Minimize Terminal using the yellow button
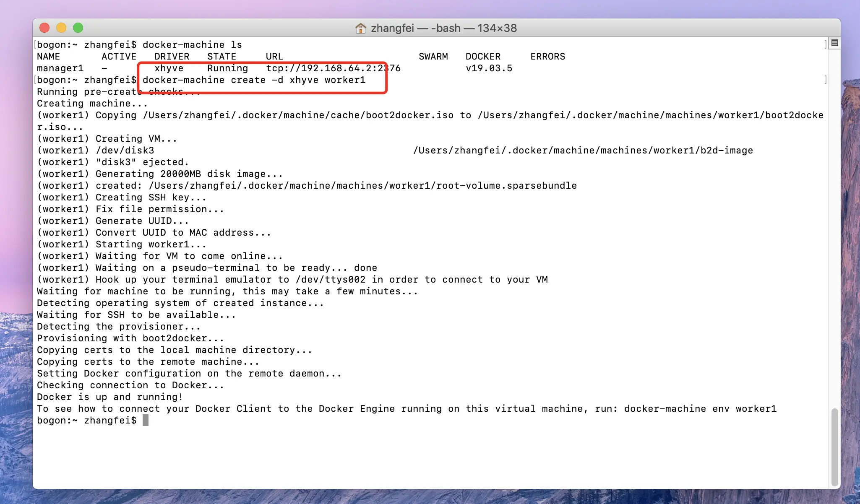The width and height of the screenshot is (860, 504). [61, 28]
